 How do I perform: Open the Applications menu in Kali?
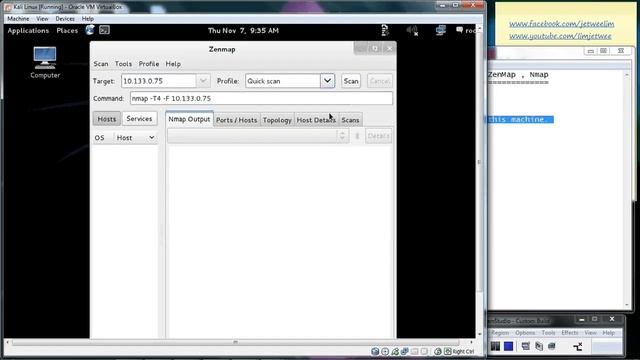tap(28, 31)
